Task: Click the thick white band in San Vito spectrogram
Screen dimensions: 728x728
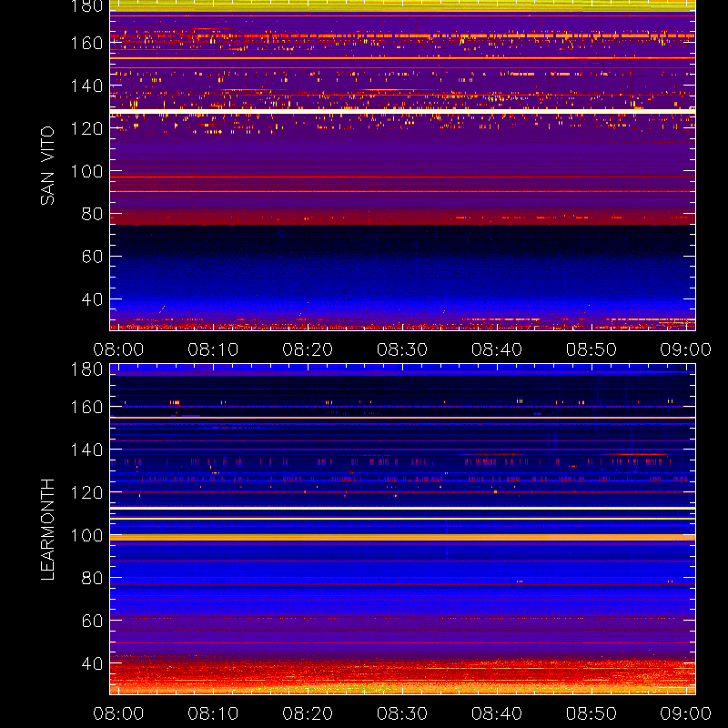Action: (x=402, y=111)
